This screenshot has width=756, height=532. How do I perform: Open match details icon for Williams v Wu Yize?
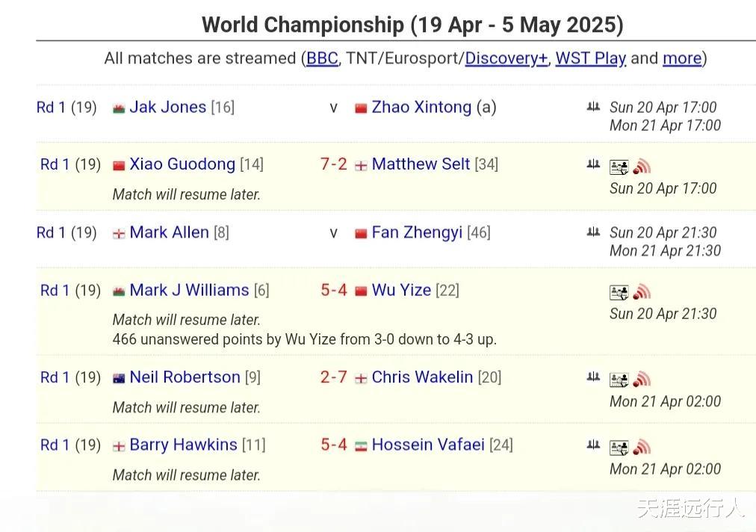point(619,292)
